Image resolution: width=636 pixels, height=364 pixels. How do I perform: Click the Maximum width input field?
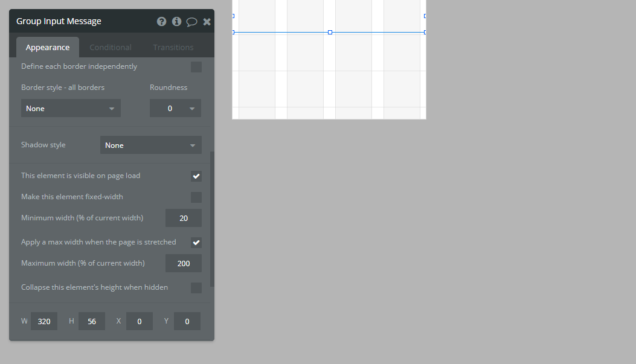(184, 263)
